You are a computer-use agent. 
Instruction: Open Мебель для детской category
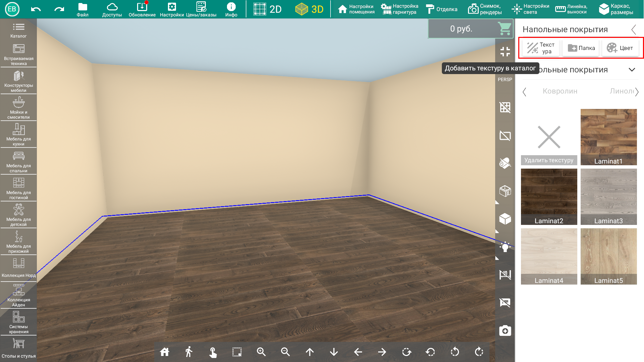(x=18, y=215)
